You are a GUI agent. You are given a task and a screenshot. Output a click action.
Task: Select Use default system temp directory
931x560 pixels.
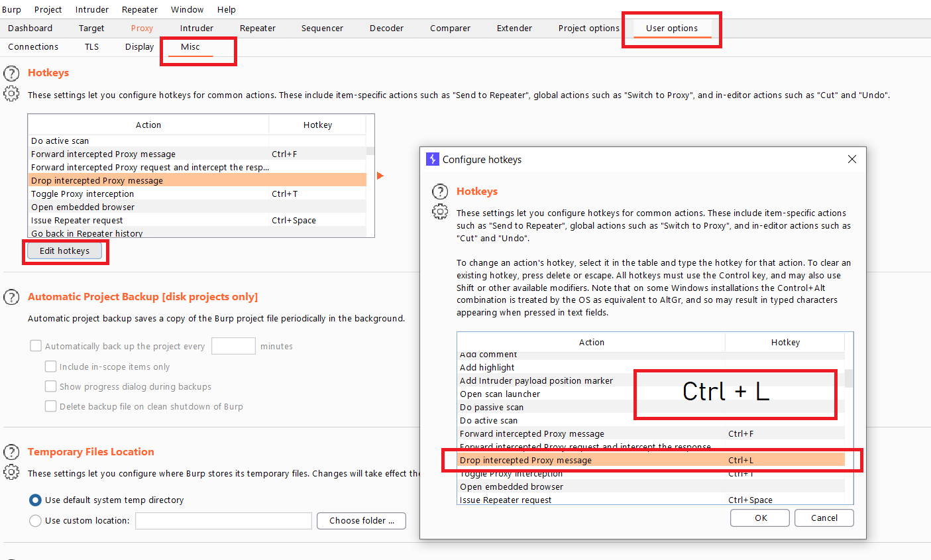tap(34, 500)
